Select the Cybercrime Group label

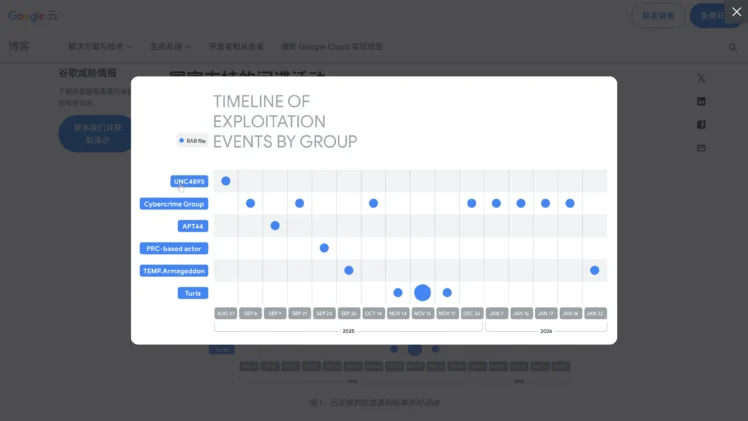(x=174, y=203)
